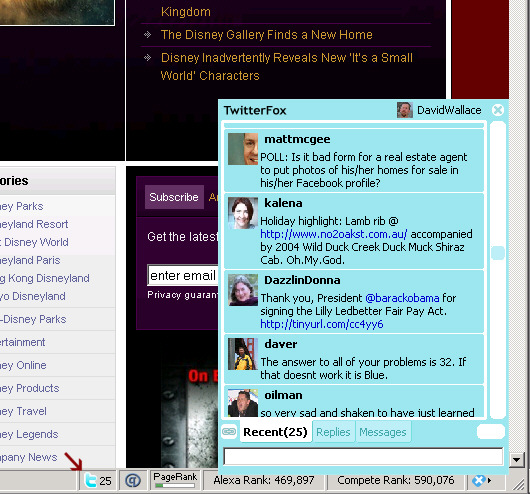Click the @ icon in the status bar
The height and width of the screenshot is (494, 530).
(x=133, y=480)
